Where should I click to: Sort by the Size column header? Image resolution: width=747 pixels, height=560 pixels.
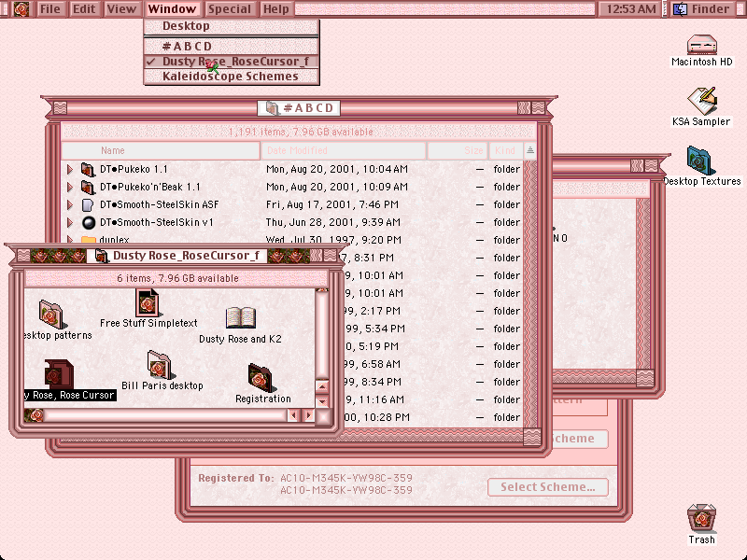[x=458, y=150]
